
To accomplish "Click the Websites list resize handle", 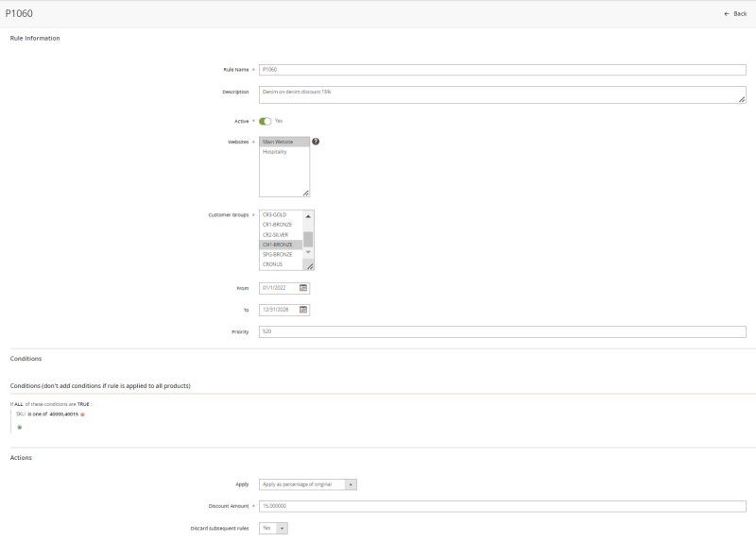I will [305, 194].
